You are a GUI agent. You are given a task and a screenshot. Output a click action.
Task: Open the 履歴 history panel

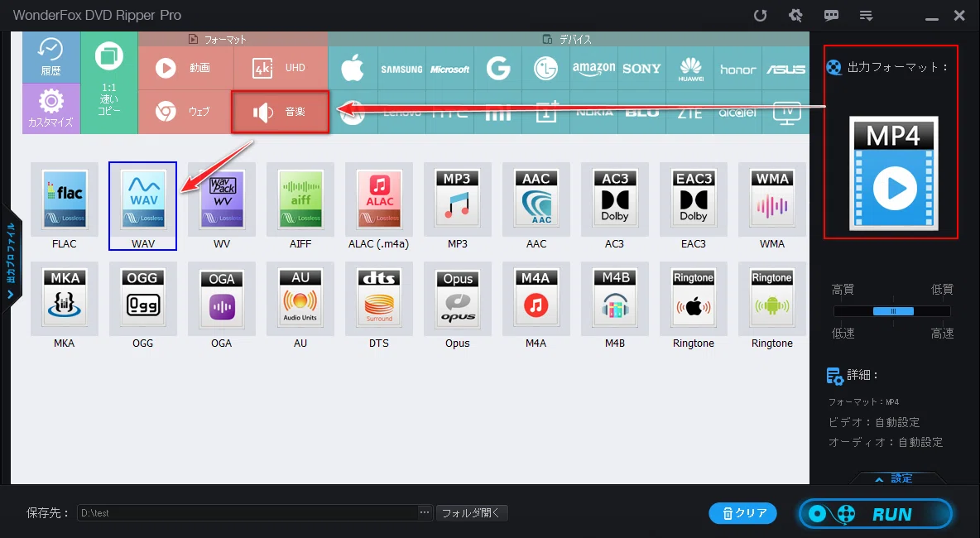coord(51,57)
